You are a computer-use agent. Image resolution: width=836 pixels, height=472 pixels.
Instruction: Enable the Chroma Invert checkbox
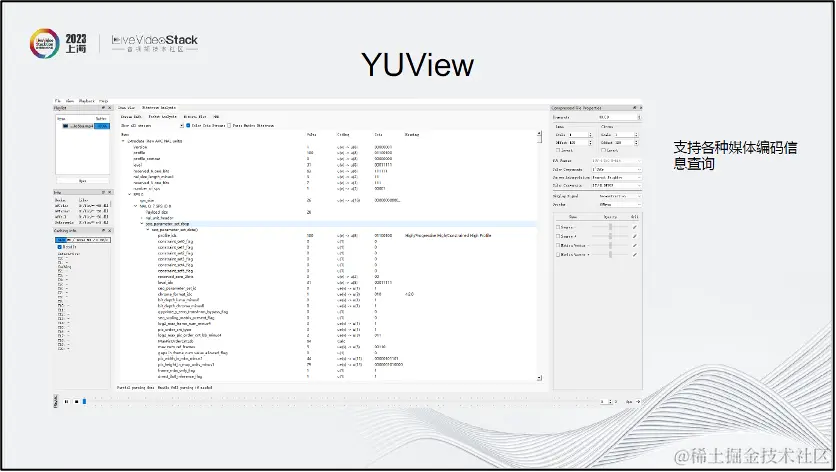tap(604, 150)
